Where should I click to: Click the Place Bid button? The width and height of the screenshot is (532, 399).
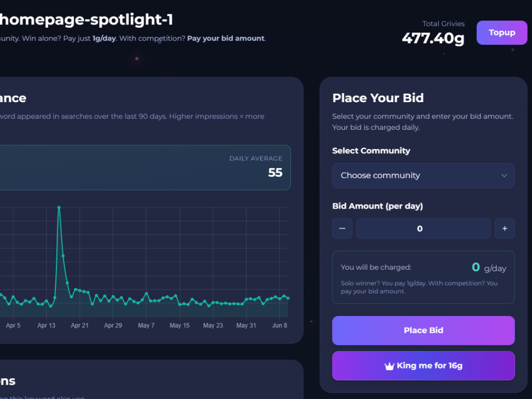(x=423, y=330)
